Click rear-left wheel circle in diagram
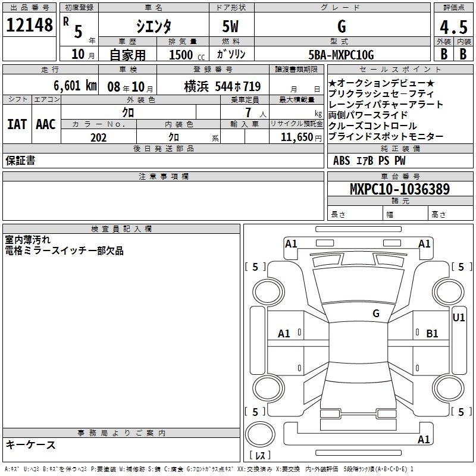The height and width of the screenshot is (476, 476). (268, 389)
